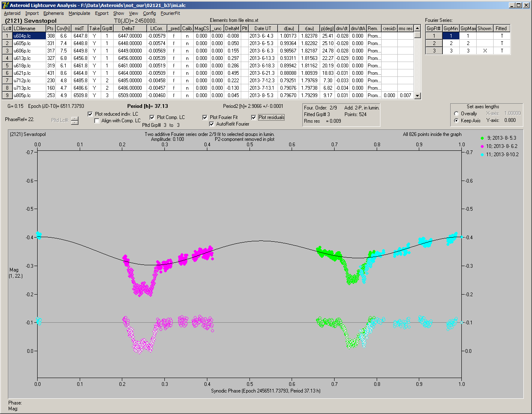Click the X-axis length value 1.00000
This screenshot has width=532, height=414.
[x=512, y=113]
